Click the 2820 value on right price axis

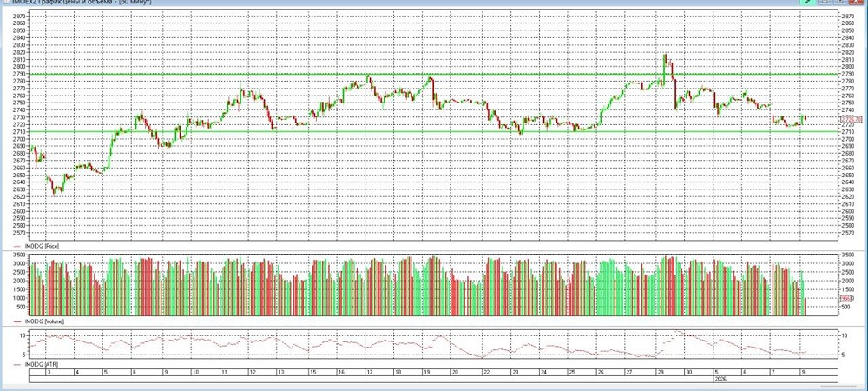(848, 52)
